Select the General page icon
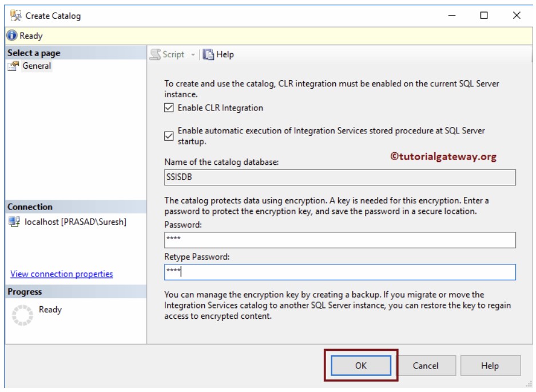The height and width of the screenshot is (392, 536). point(14,66)
